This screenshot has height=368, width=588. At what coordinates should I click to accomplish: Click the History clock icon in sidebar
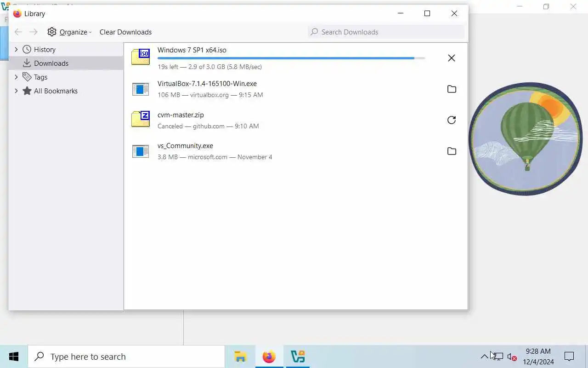tap(27, 49)
